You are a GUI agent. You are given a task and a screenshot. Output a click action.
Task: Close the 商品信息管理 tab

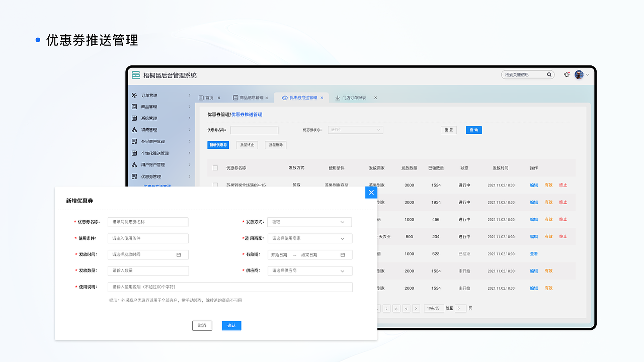click(267, 98)
